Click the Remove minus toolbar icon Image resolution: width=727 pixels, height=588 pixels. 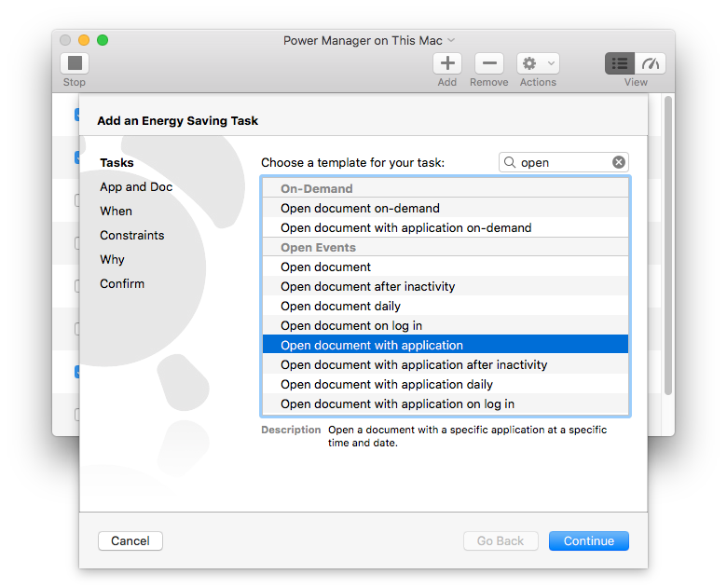489,63
